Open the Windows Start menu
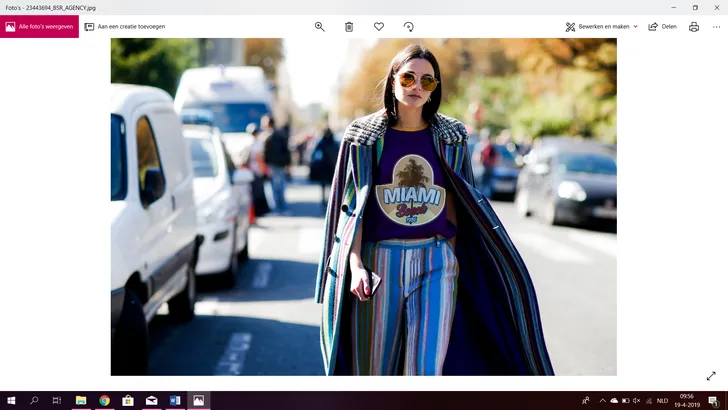 pyautogui.click(x=11, y=400)
